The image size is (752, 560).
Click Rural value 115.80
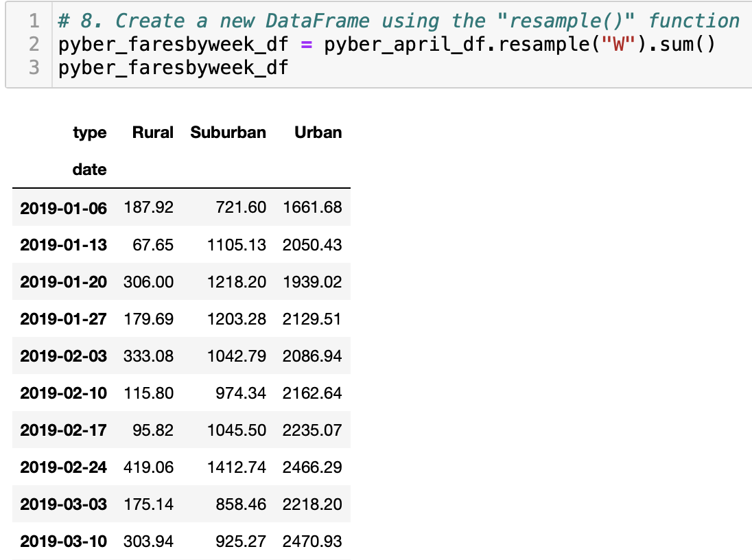149,393
